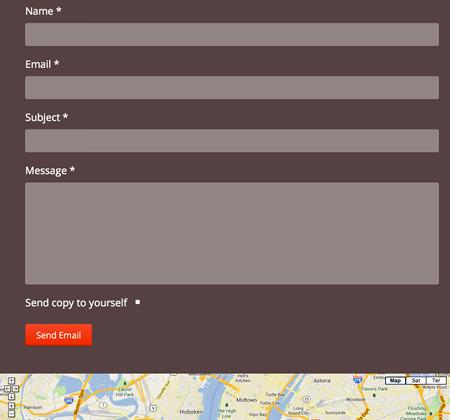Focus the Name input field
This screenshot has height=420, width=450.
pyautogui.click(x=232, y=34)
